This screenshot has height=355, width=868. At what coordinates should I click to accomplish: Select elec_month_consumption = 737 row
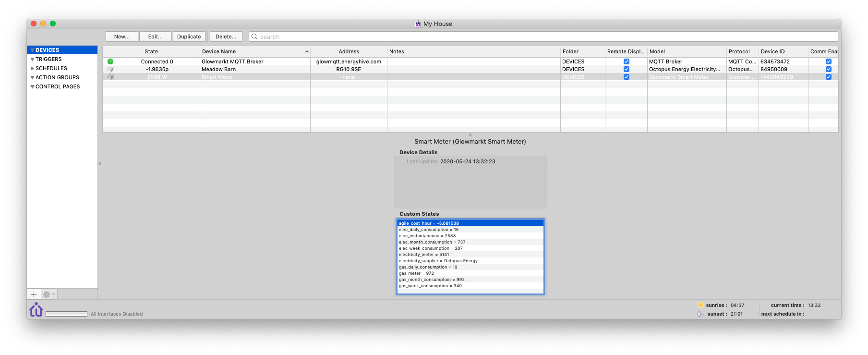[470, 242]
